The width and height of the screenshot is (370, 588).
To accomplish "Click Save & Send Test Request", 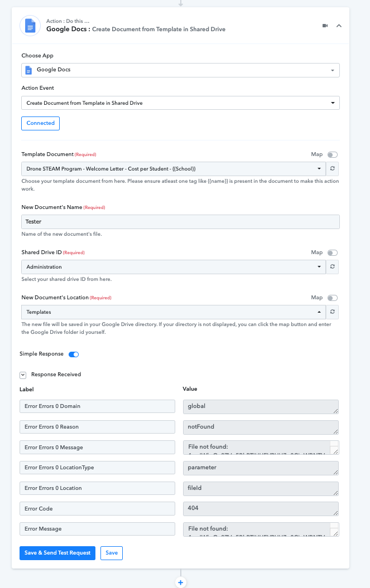I will pos(57,553).
